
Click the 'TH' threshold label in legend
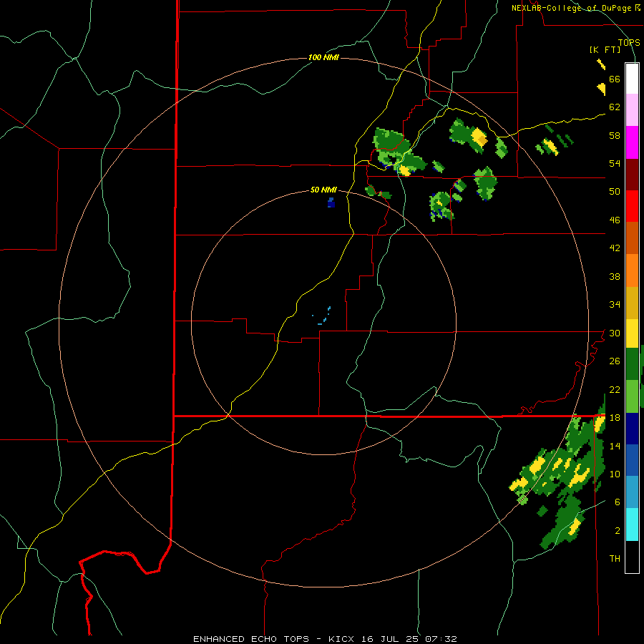tap(615, 559)
